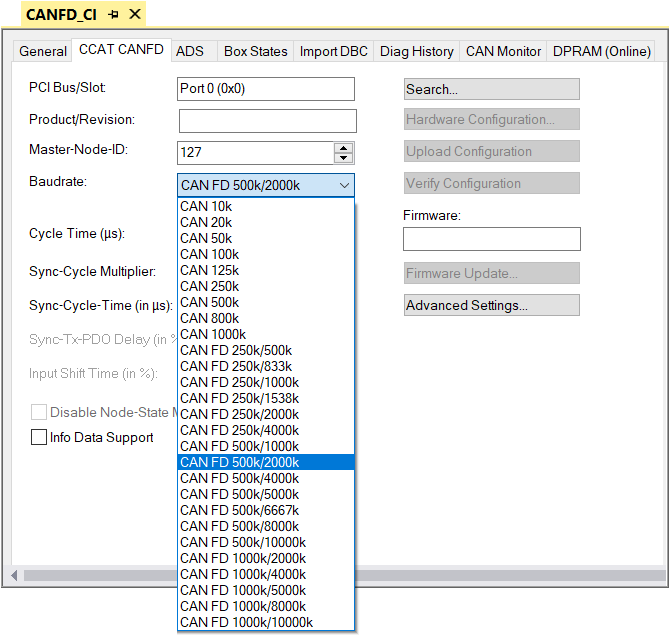
Task: Toggle Disable Node-State checkbox
Action: click(x=39, y=412)
